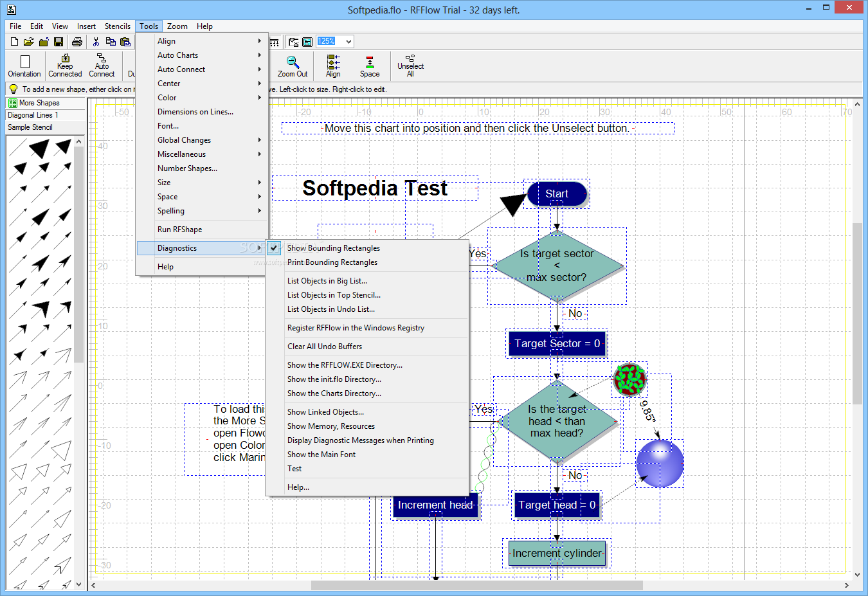Viewport: 868px width, 596px height.
Task: Select the green and red circle shape
Action: (x=629, y=379)
